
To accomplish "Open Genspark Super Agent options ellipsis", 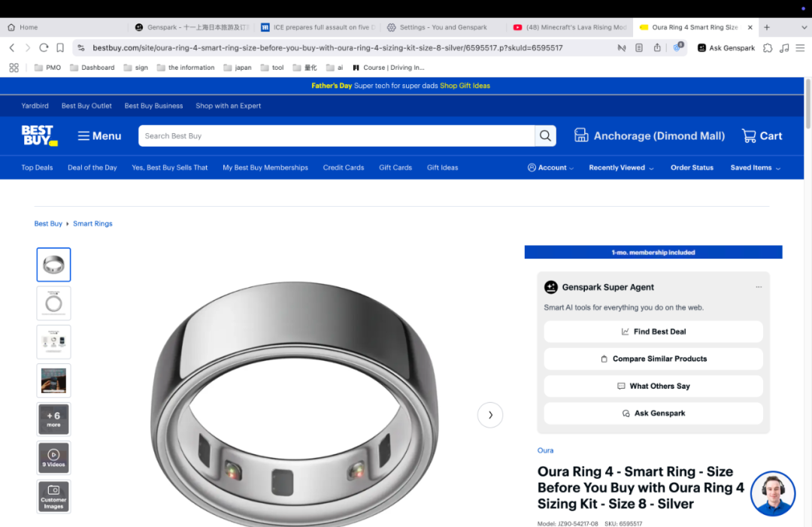I will (759, 287).
